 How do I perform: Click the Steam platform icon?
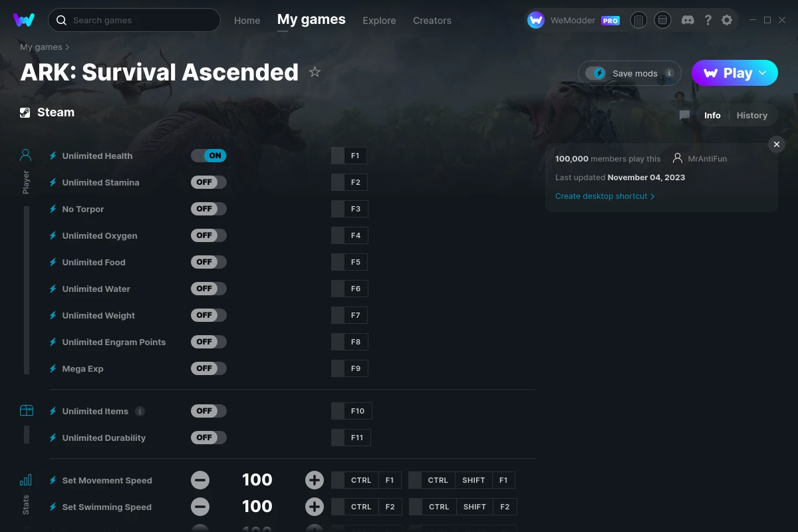pyautogui.click(x=25, y=112)
